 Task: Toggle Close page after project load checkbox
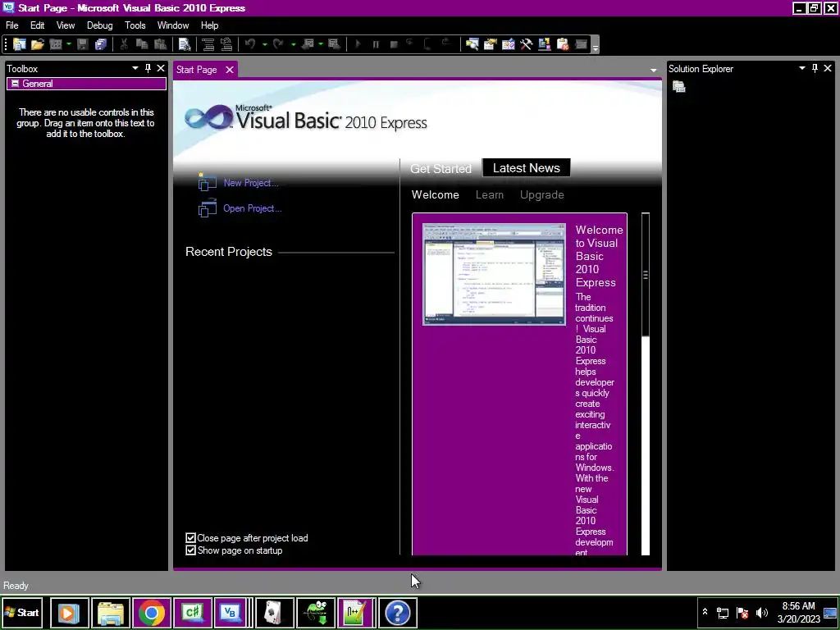pos(190,537)
